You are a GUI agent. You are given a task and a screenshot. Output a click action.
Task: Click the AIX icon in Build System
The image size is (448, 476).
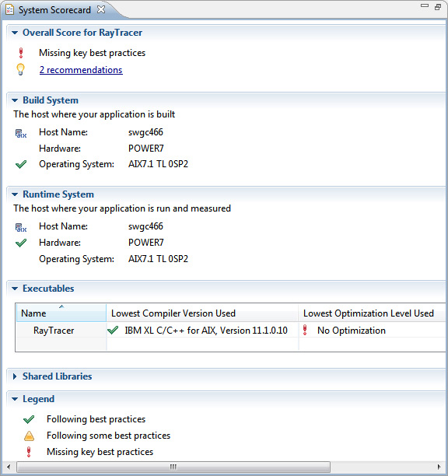[x=21, y=134]
